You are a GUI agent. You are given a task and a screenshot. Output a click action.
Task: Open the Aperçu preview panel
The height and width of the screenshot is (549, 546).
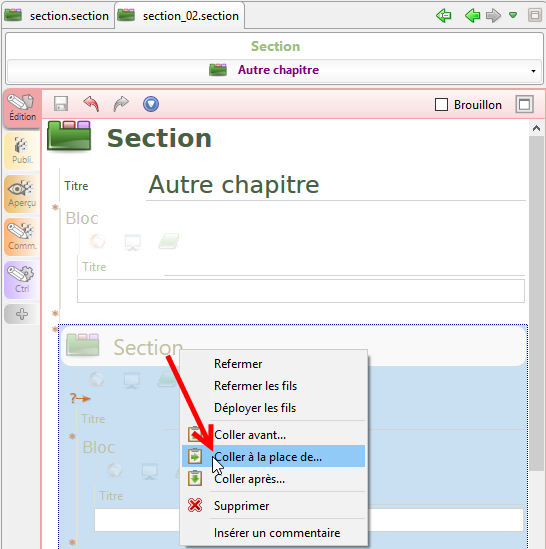pos(22,194)
